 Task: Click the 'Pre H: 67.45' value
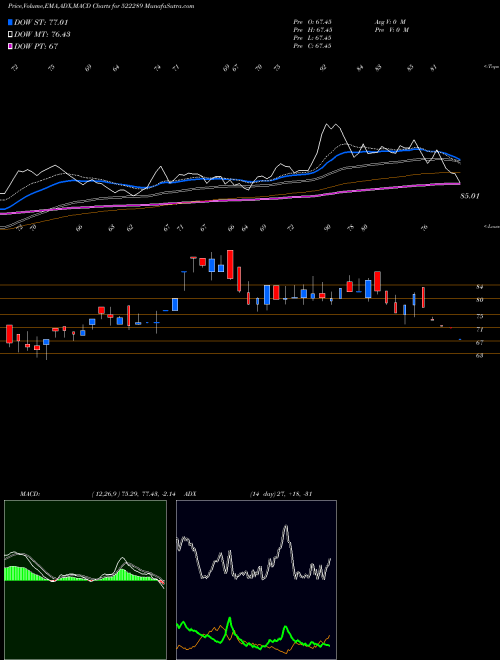pyautogui.click(x=313, y=30)
